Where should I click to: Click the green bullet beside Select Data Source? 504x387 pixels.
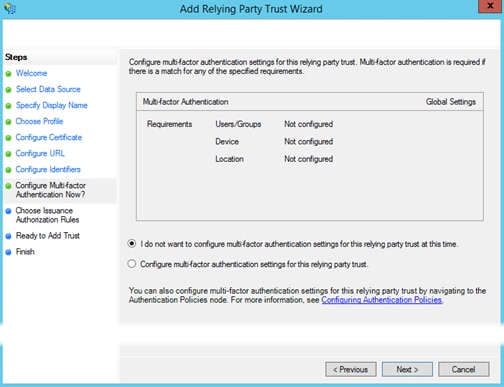(8, 90)
